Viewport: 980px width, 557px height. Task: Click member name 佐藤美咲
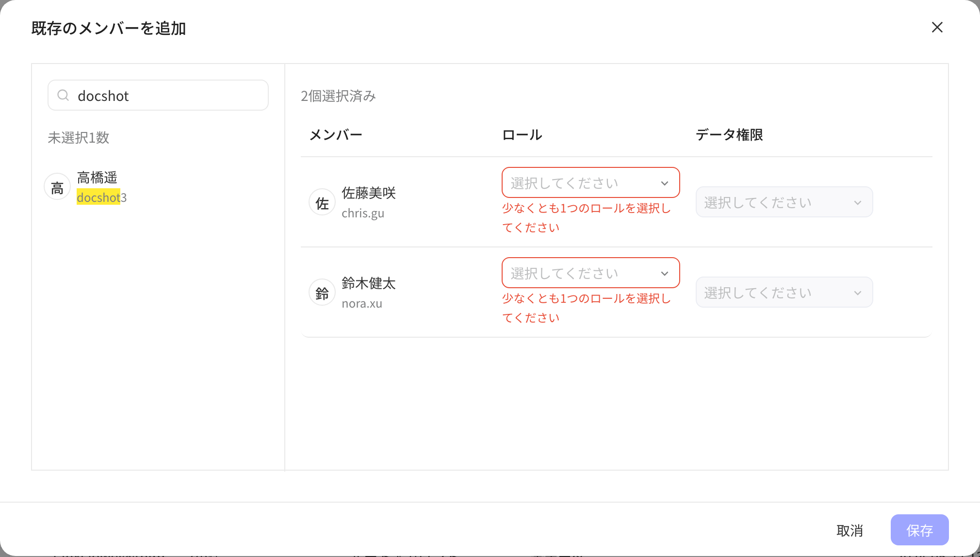(369, 193)
